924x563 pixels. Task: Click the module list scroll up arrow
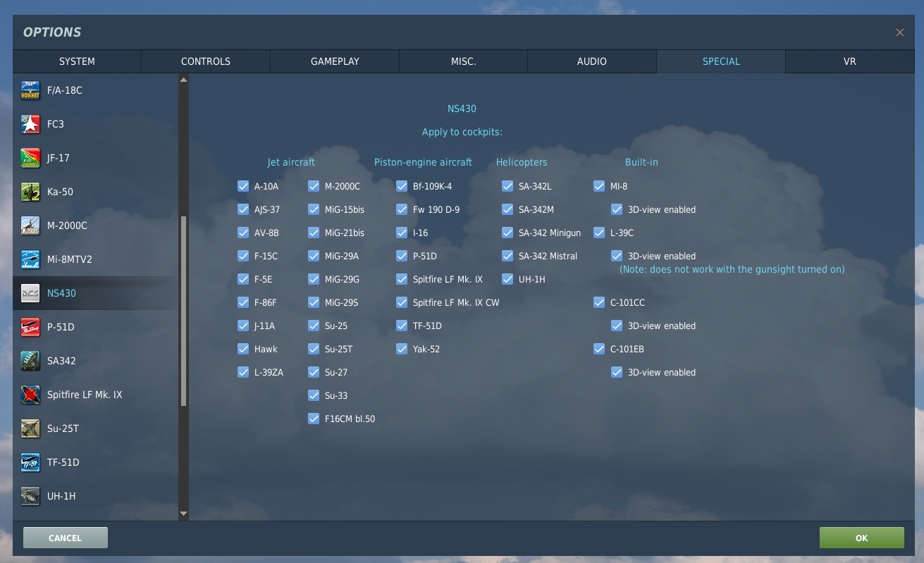184,80
